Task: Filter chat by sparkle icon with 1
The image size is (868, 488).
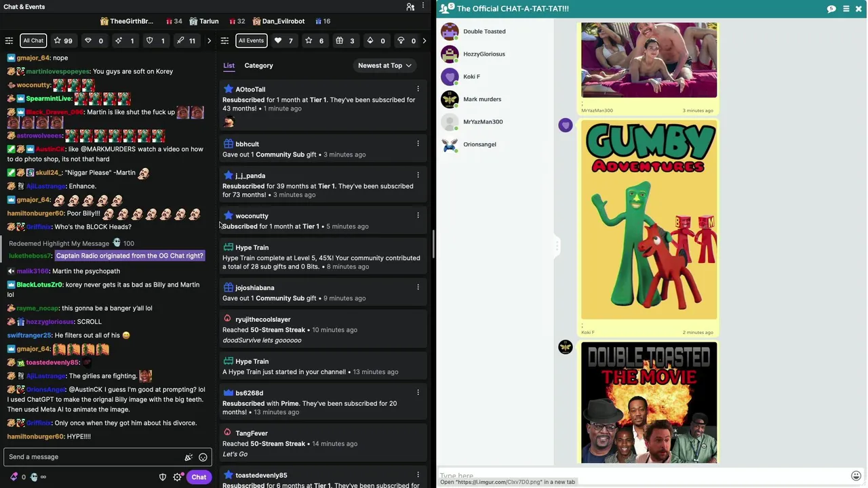Action: (x=125, y=41)
